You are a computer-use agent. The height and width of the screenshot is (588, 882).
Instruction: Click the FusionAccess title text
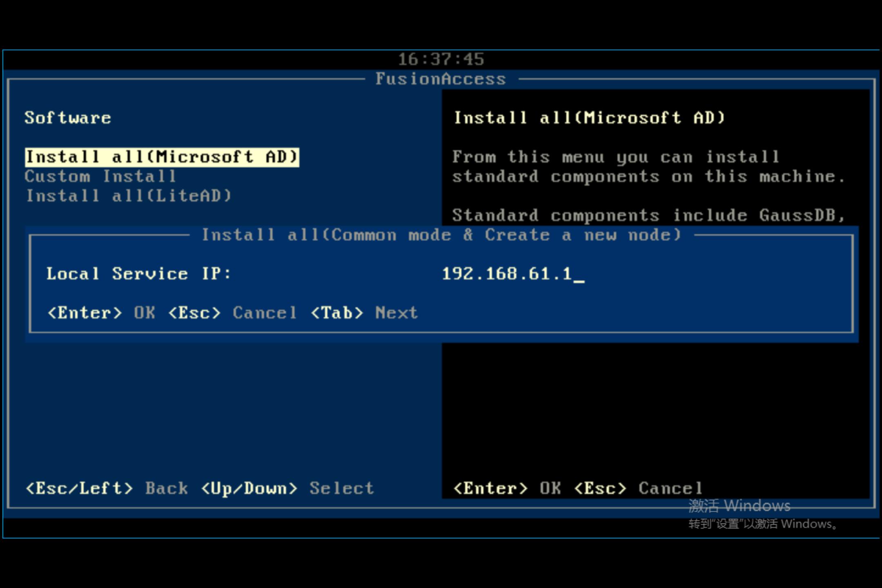tap(441, 78)
